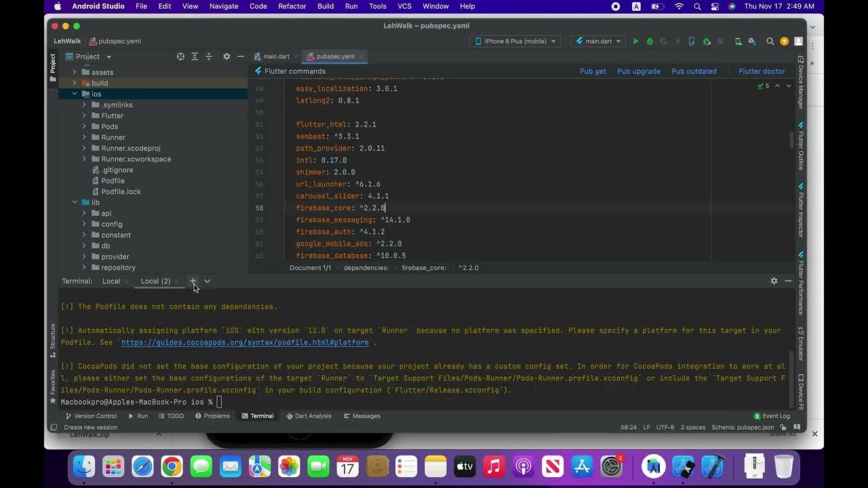Open the Dart Analysis tool tab
868x488 pixels.
pyautogui.click(x=309, y=416)
